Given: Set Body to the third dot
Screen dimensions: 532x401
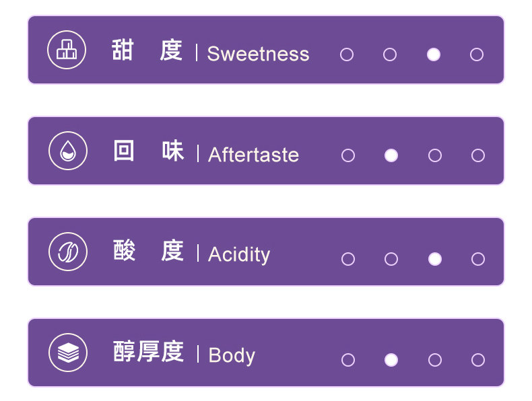Looking at the screenshot, I should tap(435, 360).
